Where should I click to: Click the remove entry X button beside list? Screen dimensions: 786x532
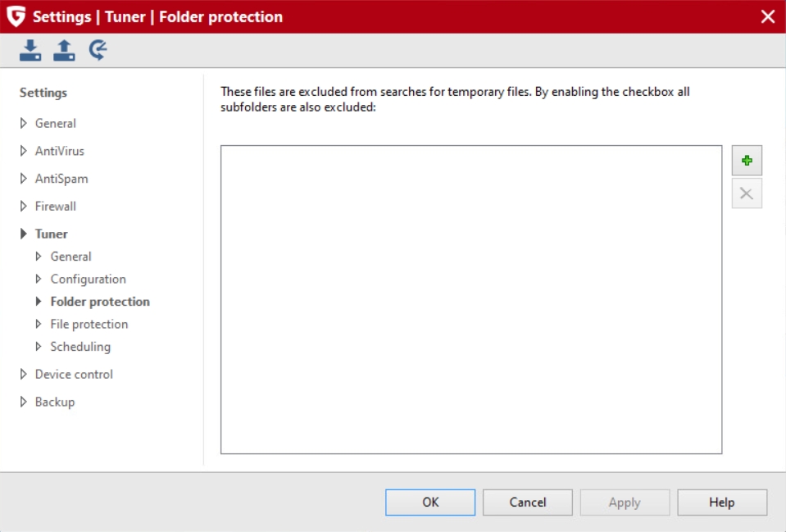click(x=747, y=193)
